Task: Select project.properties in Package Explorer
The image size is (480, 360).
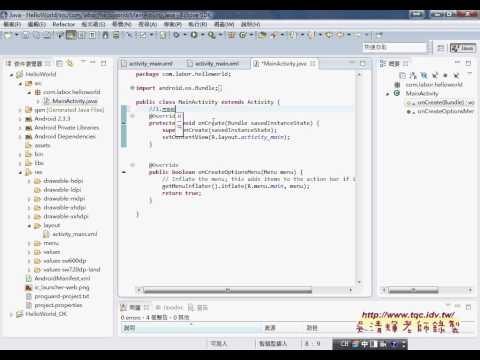Action: coord(54,305)
